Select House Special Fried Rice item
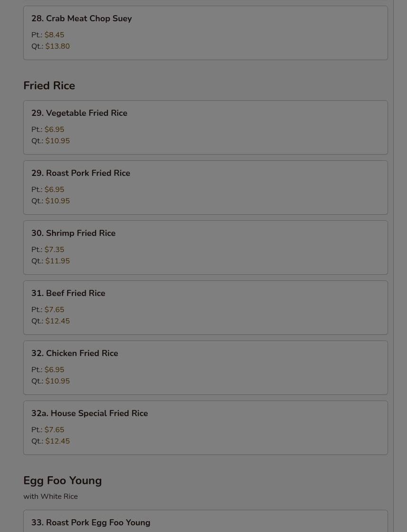The width and height of the screenshot is (407, 532). click(205, 427)
